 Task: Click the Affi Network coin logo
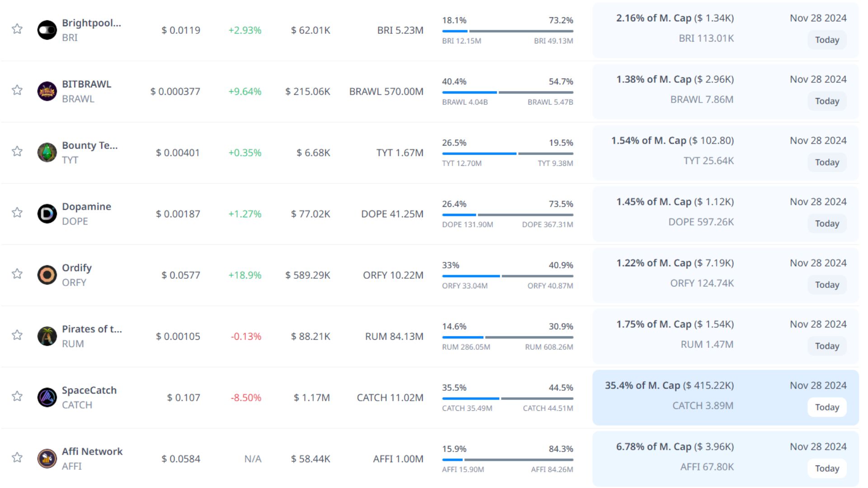47,459
